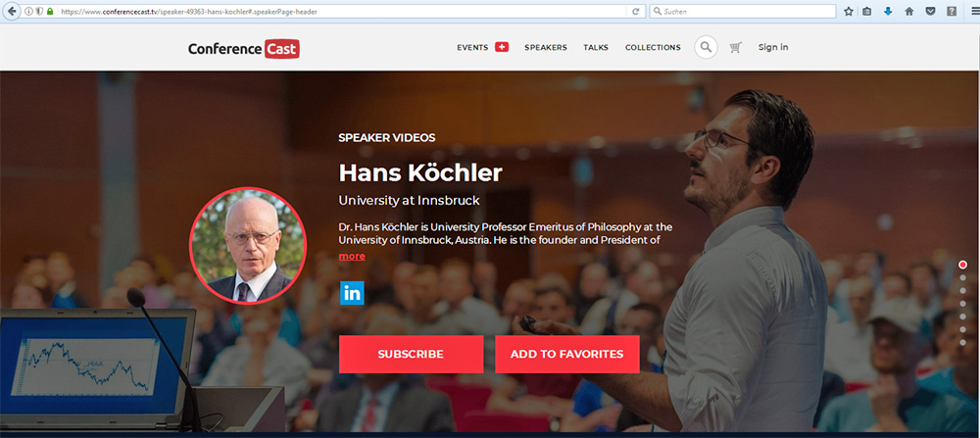Click the tracking protection shield icon
980x438 pixels.
(39, 11)
